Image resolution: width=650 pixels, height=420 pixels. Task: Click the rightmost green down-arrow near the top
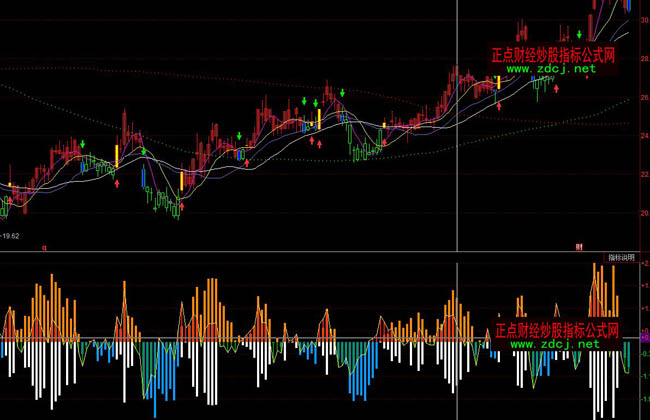(x=578, y=35)
